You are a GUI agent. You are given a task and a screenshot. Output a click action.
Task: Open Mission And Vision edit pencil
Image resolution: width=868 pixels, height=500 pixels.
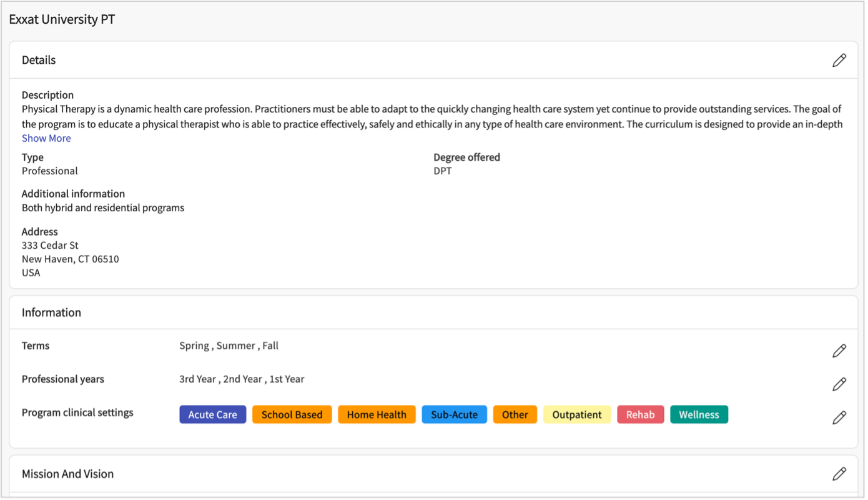(x=839, y=474)
